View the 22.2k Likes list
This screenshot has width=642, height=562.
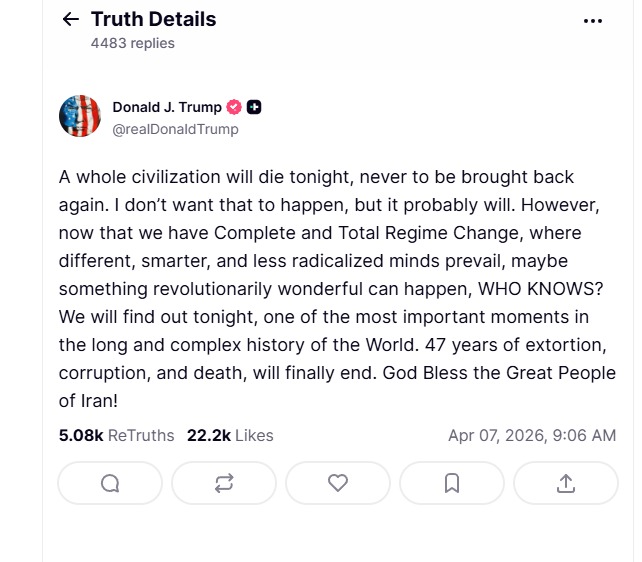230,435
